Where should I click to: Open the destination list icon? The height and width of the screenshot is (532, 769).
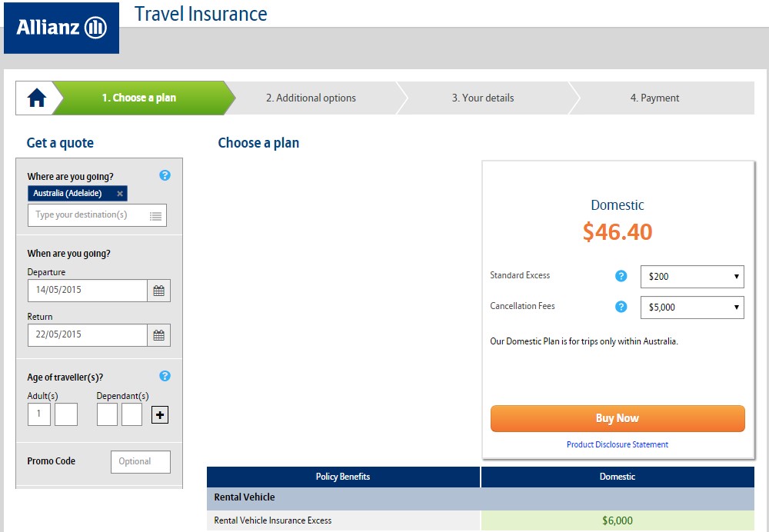(155, 216)
